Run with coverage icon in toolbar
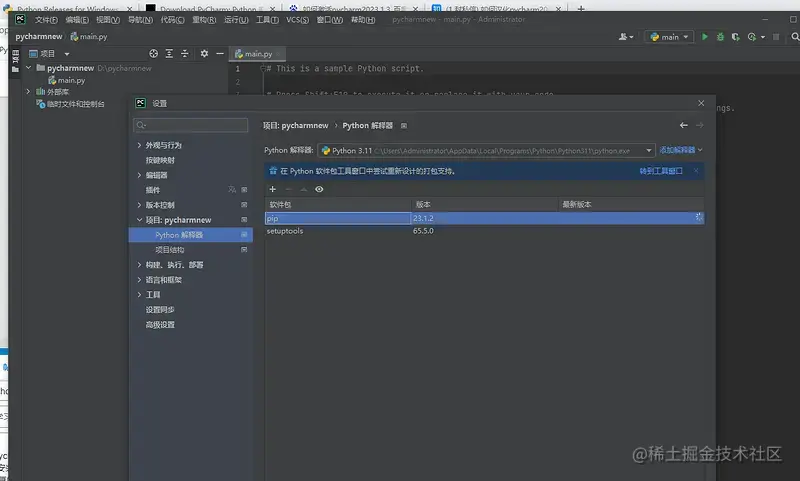The image size is (800, 481). click(735, 37)
